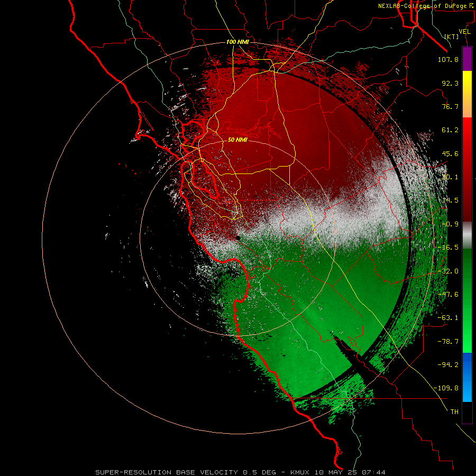476x476 pixels.
Task: Click the -63.1 value on the velocity scale
Action: tap(448, 318)
